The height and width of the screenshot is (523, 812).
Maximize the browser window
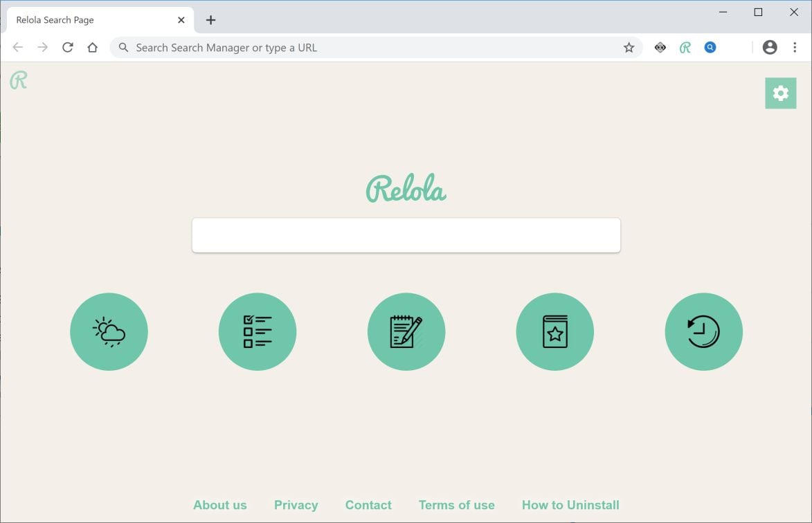tap(758, 12)
